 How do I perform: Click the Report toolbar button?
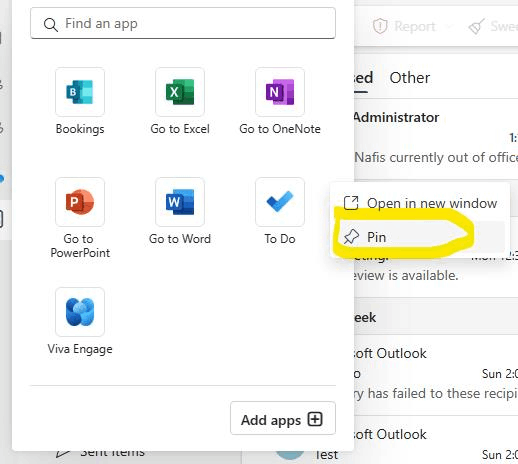pyautogui.click(x=404, y=26)
